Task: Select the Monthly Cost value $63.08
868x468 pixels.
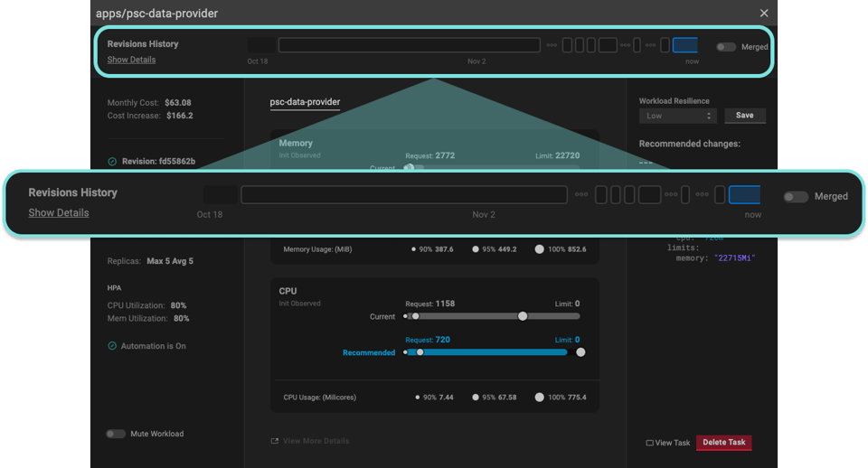Action: tap(178, 102)
